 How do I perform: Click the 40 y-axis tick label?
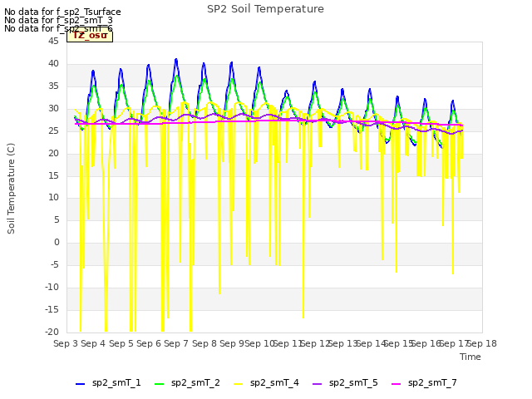[x=53, y=64]
